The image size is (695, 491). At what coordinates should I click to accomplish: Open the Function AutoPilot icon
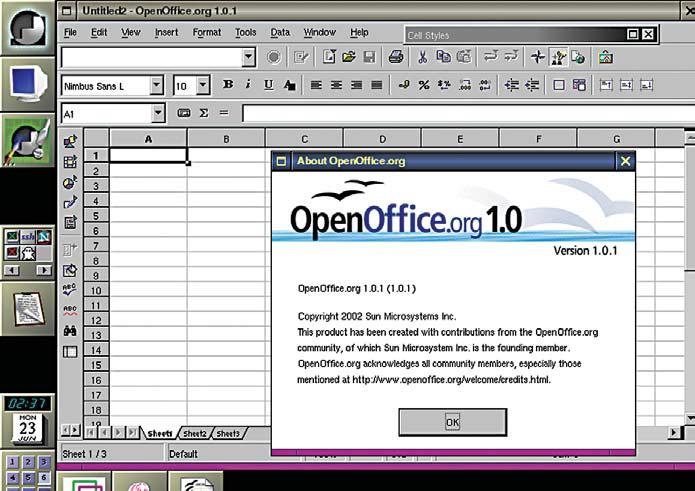click(x=184, y=113)
